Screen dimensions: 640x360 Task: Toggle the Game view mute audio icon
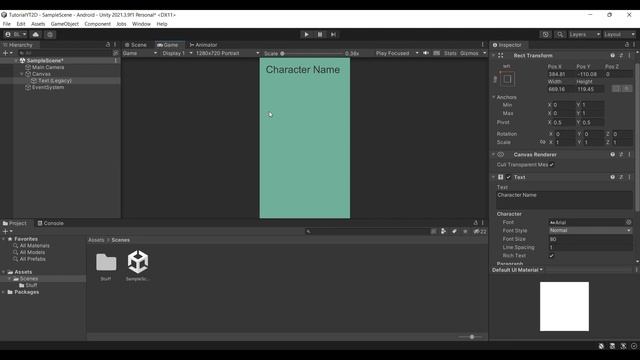coord(426,53)
